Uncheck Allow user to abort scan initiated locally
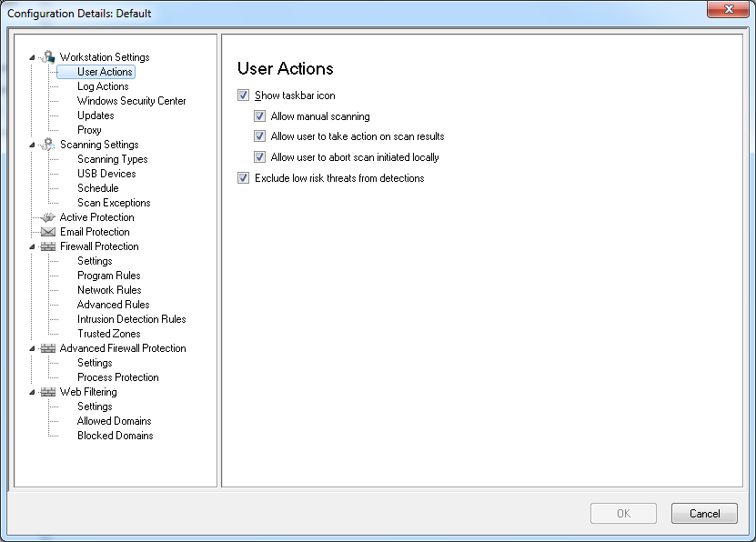 (259, 156)
